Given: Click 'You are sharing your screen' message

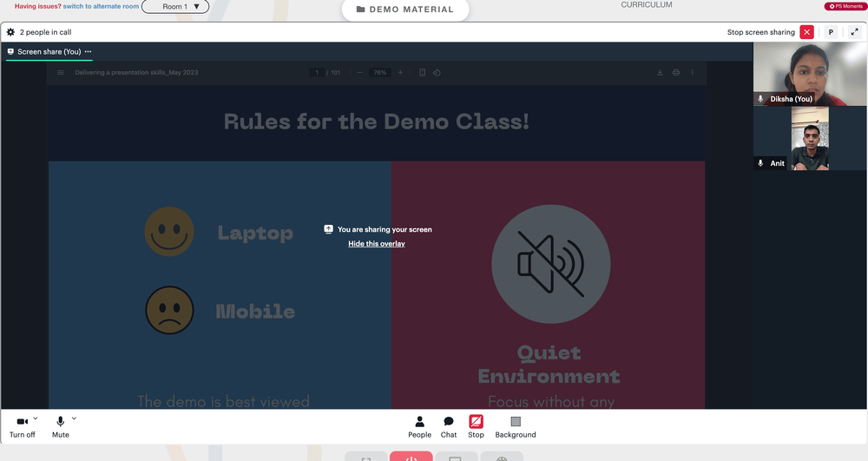Looking at the screenshot, I should pos(385,229).
